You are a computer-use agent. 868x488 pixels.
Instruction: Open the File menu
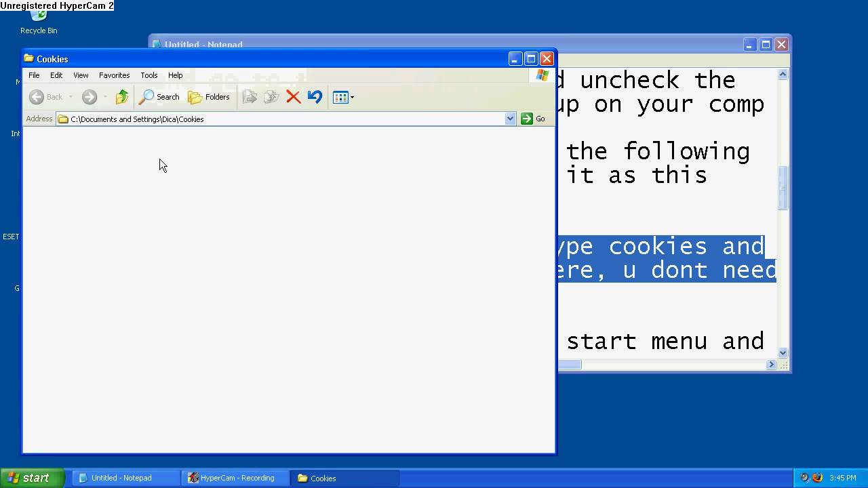pos(34,75)
